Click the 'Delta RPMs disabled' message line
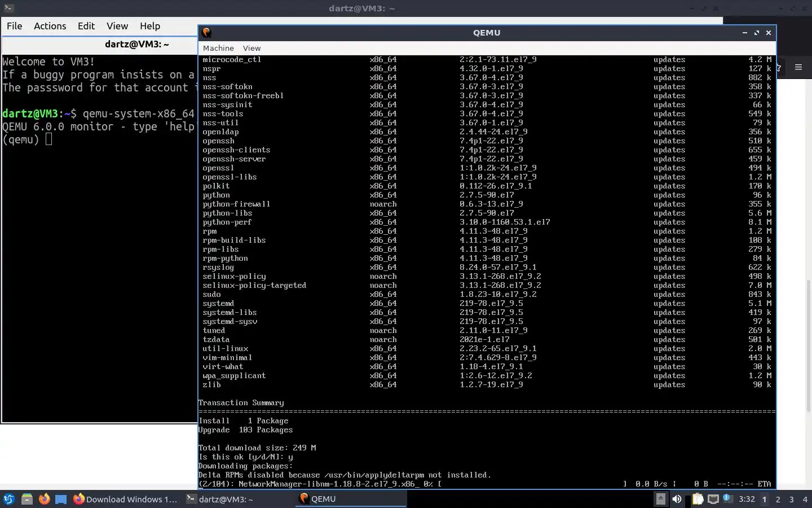 point(345,475)
